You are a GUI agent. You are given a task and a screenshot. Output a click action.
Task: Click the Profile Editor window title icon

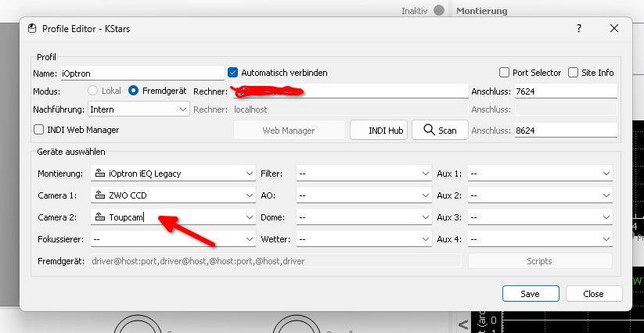click(x=32, y=29)
